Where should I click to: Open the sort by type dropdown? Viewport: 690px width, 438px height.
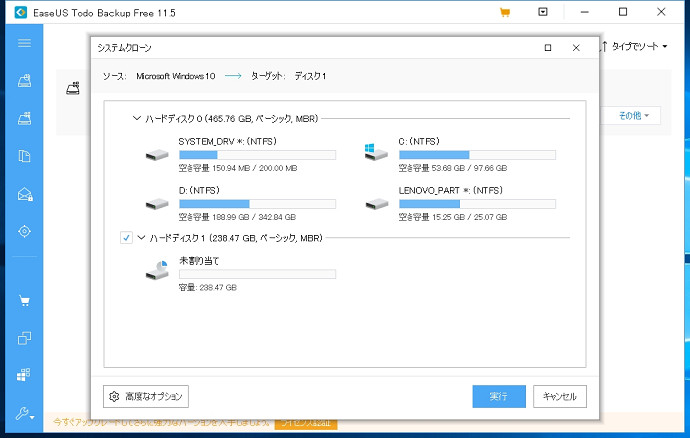point(634,46)
